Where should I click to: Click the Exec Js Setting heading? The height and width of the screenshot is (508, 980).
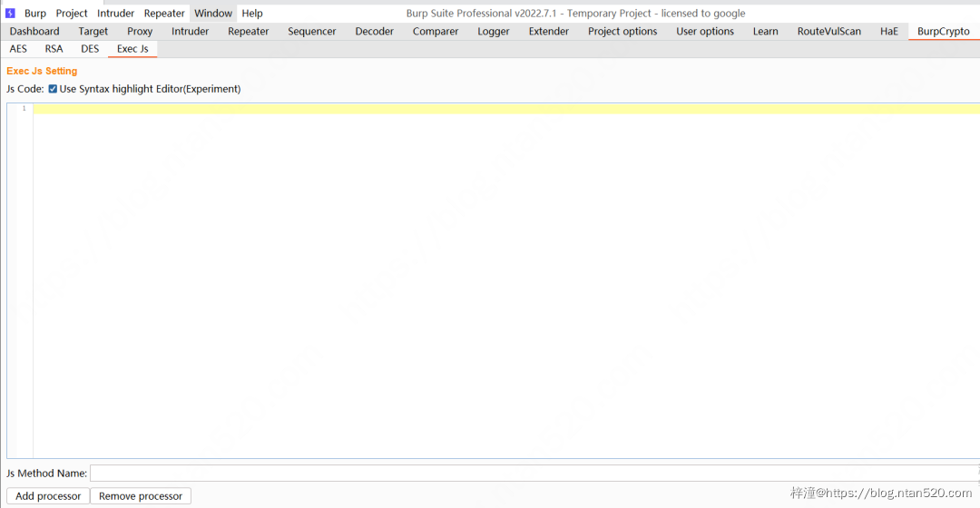click(42, 72)
